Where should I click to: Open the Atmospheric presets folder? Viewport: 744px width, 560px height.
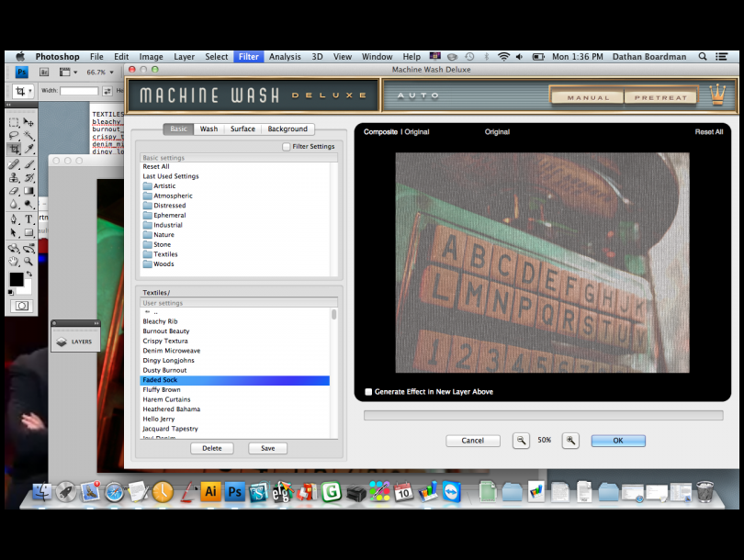pos(173,196)
